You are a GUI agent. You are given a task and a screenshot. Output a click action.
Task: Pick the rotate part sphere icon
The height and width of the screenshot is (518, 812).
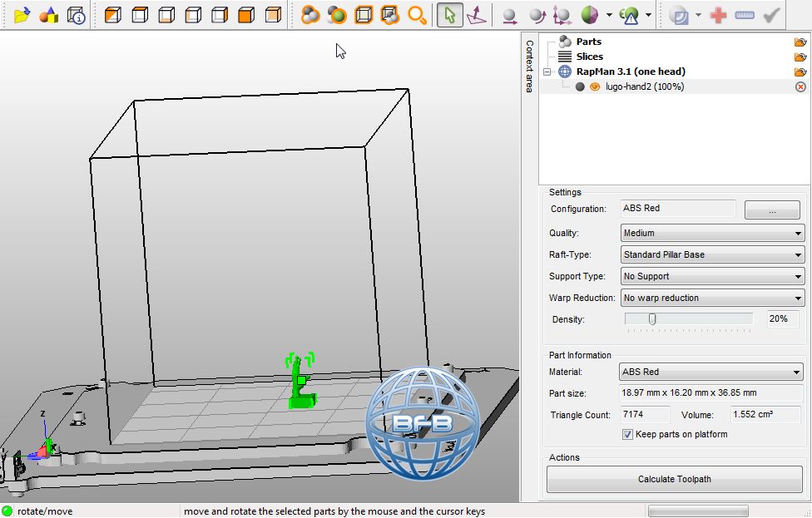click(537, 16)
